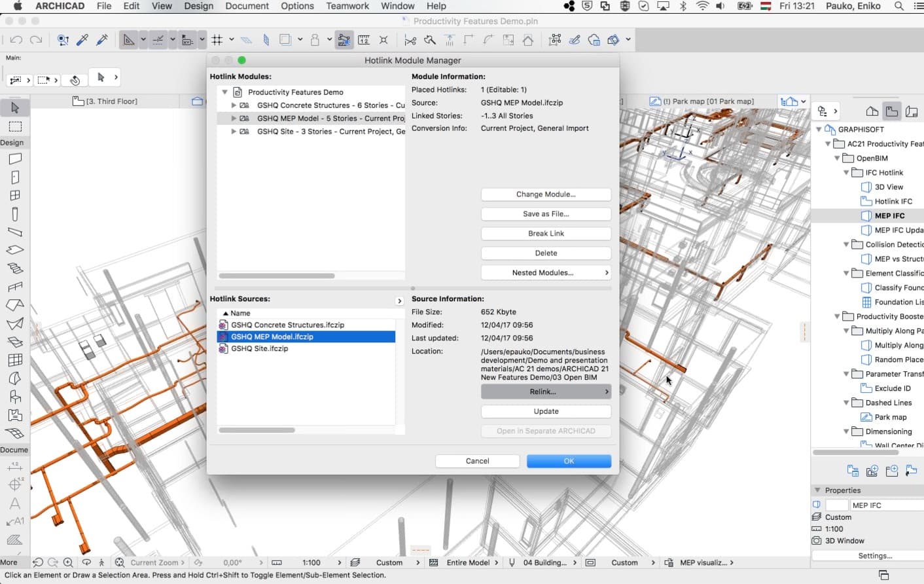Click the Redo icon in toolbar
The image size is (924, 584).
point(36,40)
